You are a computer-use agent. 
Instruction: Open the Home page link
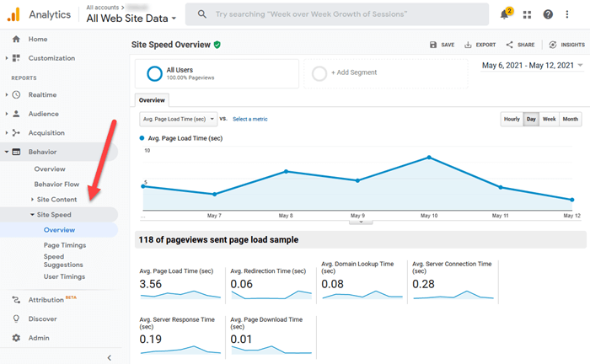[x=38, y=39]
